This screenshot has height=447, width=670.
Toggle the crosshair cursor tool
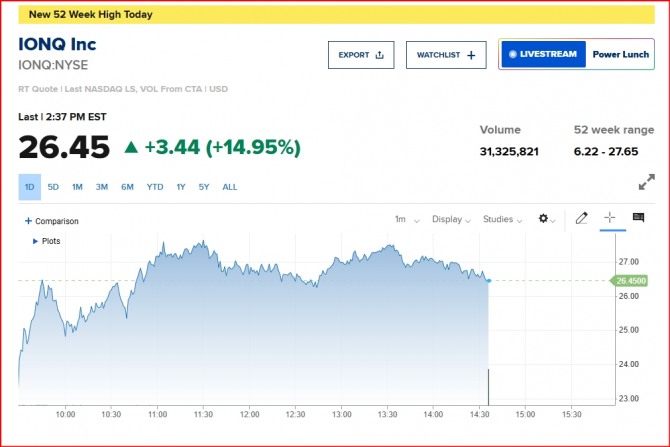pos(610,218)
